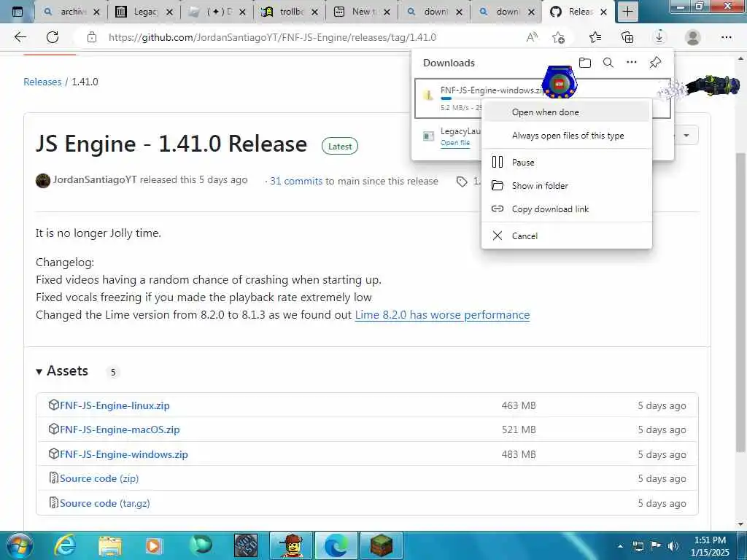Open the tab actions menu icon
Screen dimensions: 747x560
coord(18,12)
